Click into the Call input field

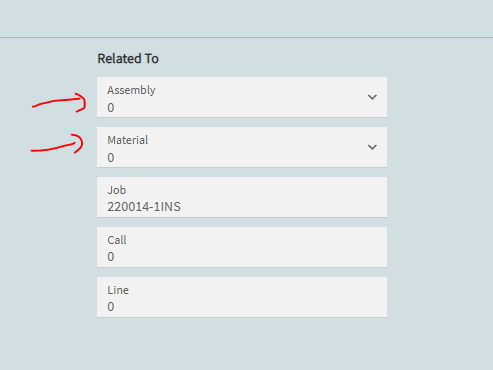[x=242, y=247]
